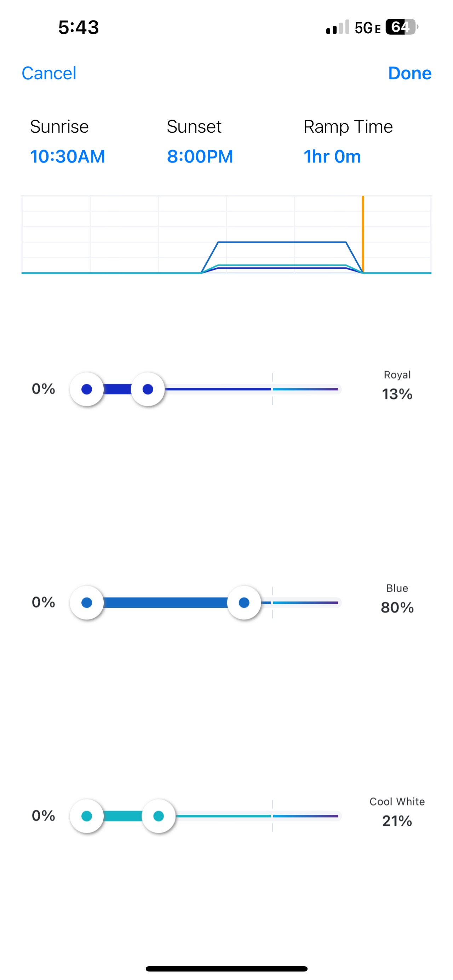Tap the home indicator bar at bottom

[226, 969]
